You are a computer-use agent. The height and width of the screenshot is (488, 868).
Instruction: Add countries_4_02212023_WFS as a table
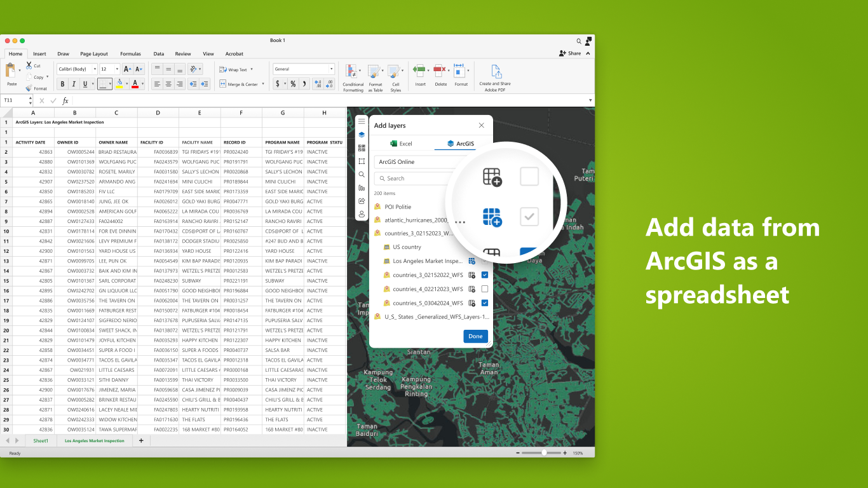pyautogui.click(x=471, y=289)
